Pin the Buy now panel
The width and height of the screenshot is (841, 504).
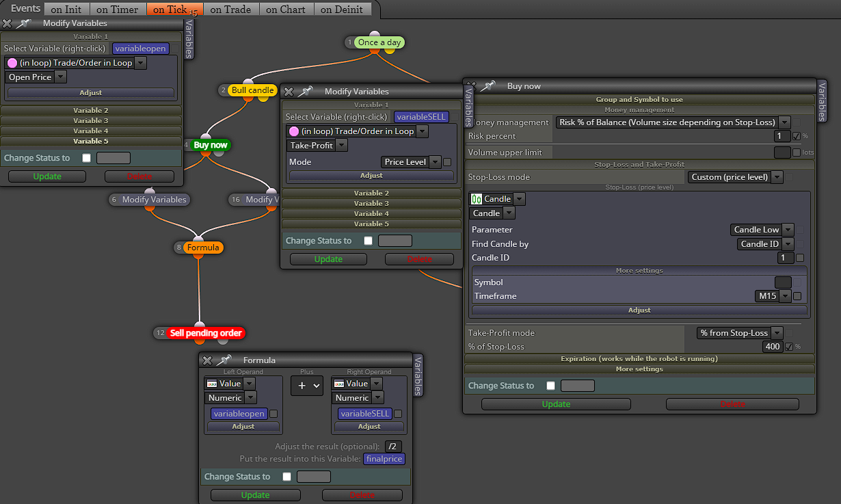(488, 86)
